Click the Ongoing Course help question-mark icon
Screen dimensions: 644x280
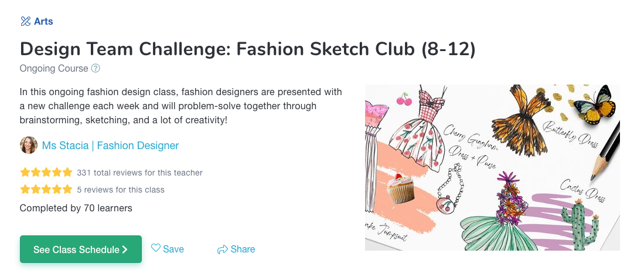point(96,68)
